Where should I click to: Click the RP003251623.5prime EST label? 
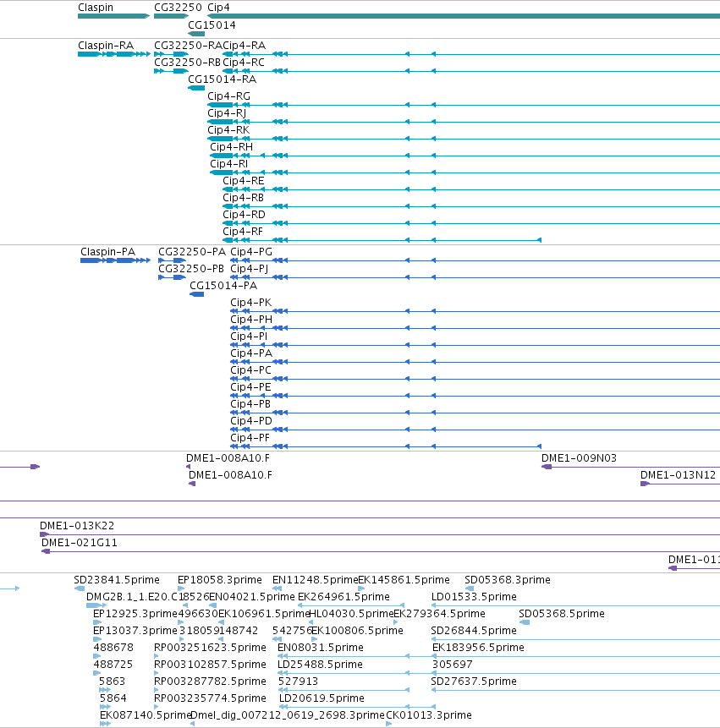211,648
